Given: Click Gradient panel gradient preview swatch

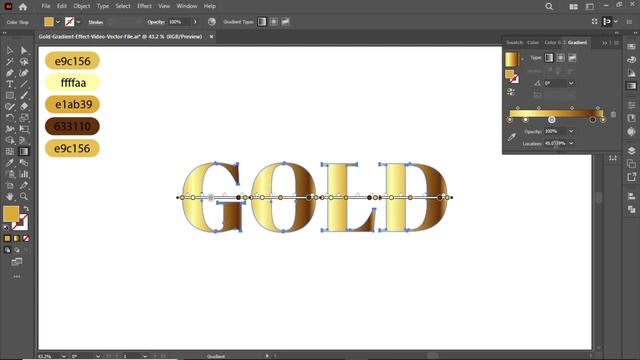Looking at the screenshot, I should point(512,60).
